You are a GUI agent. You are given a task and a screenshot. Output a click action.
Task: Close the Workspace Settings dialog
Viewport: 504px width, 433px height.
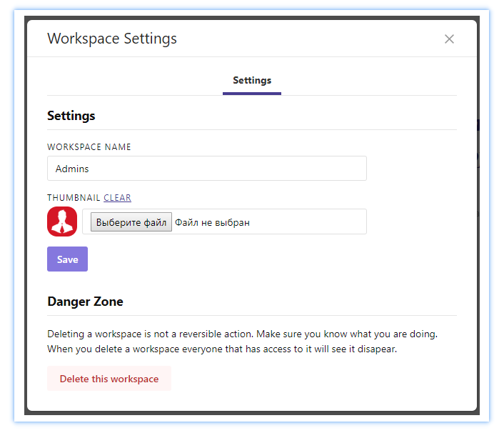(449, 39)
